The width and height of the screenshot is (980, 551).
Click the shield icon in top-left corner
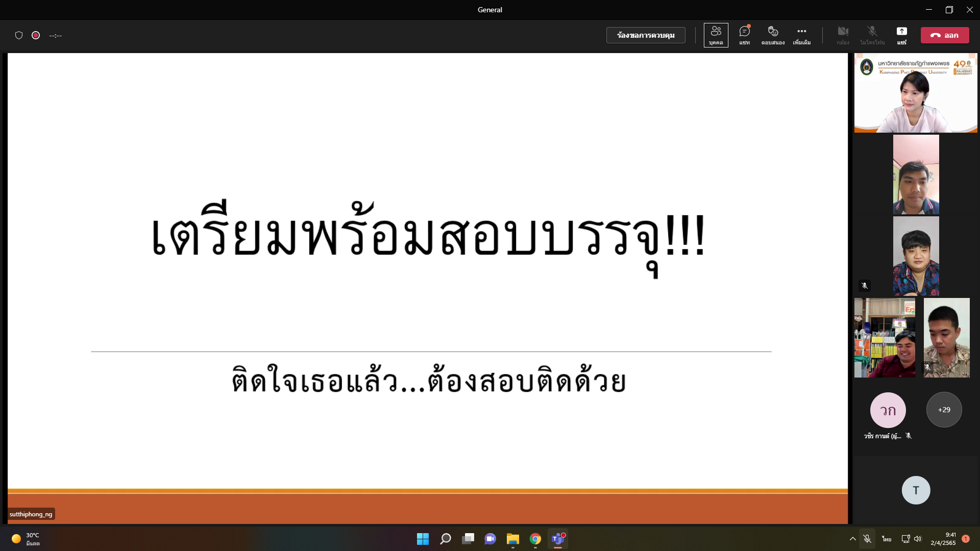point(19,35)
